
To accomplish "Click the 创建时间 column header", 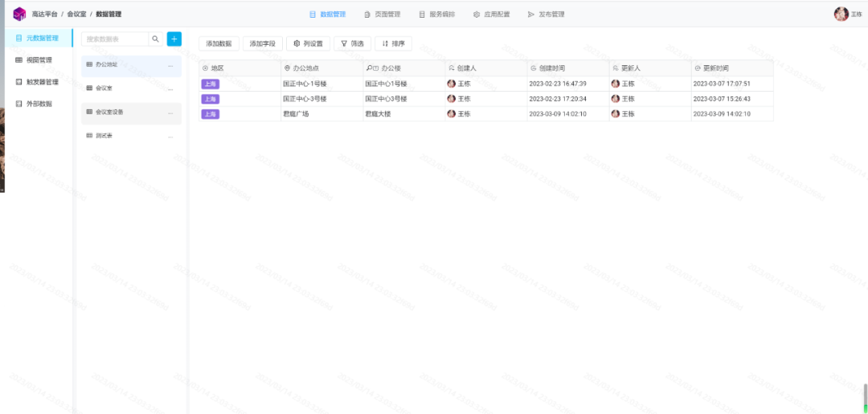I will [568, 68].
